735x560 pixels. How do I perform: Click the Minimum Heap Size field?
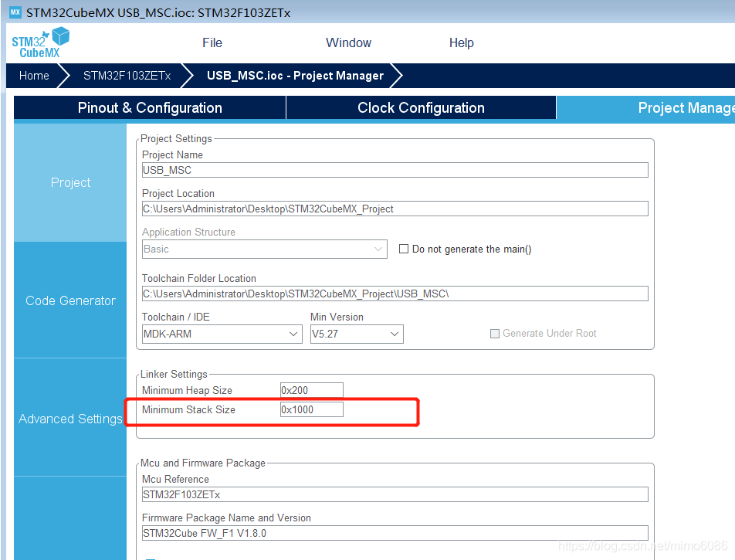coord(312,390)
